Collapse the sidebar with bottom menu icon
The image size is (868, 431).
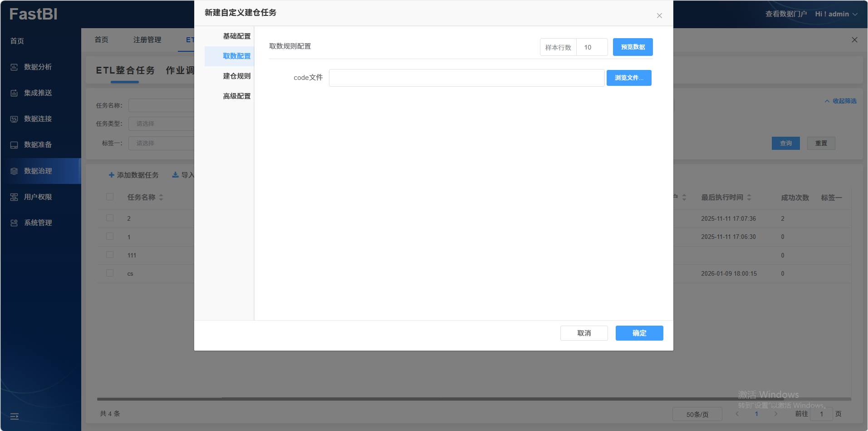[15, 416]
